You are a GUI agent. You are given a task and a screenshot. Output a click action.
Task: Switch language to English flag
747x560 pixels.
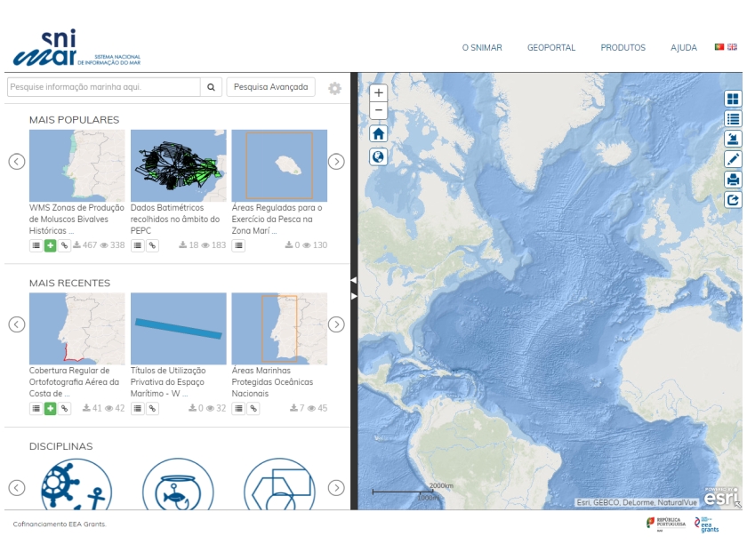pos(732,47)
